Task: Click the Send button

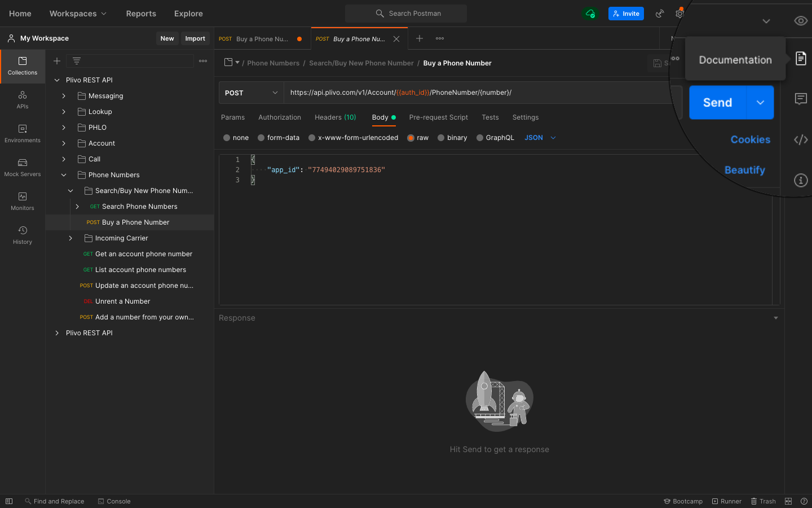Action: 717,103
